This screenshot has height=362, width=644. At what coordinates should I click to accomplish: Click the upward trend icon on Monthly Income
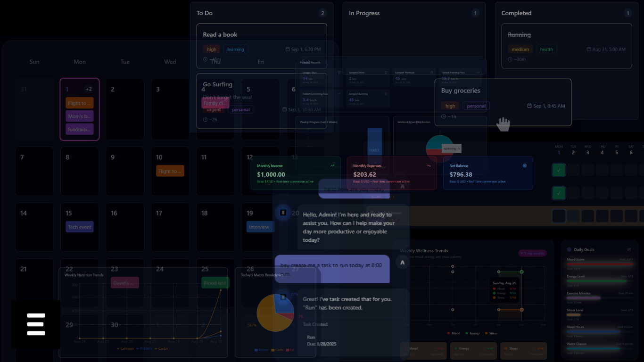(x=332, y=165)
